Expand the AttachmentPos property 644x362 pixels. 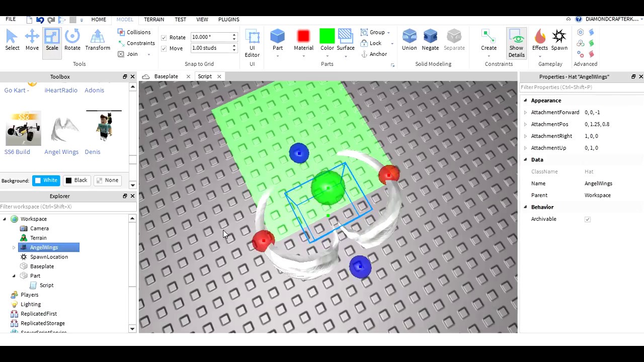point(525,124)
